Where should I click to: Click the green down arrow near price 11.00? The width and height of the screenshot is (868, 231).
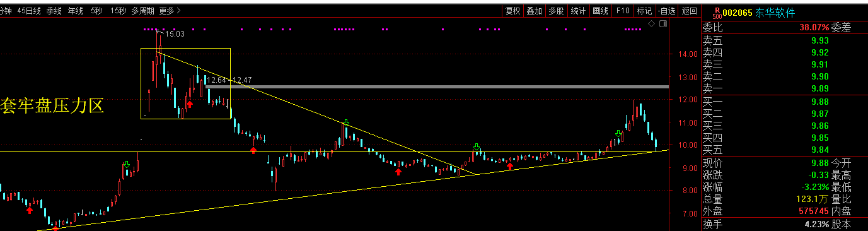pos(346,122)
